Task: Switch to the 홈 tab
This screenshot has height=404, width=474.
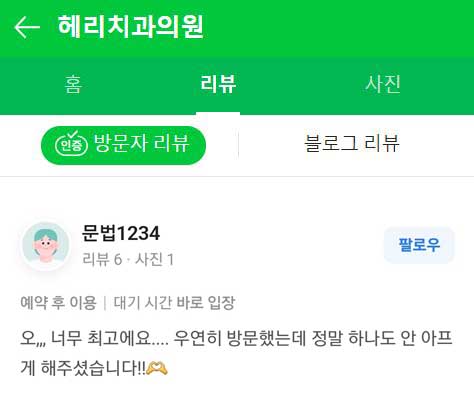Action: (73, 84)
